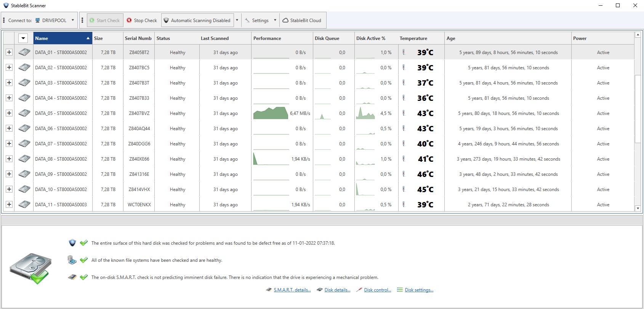Click the DATA_05 performance graph
Image resolution: width=644 pixels, height=309 pixels.
coord(271,113)
